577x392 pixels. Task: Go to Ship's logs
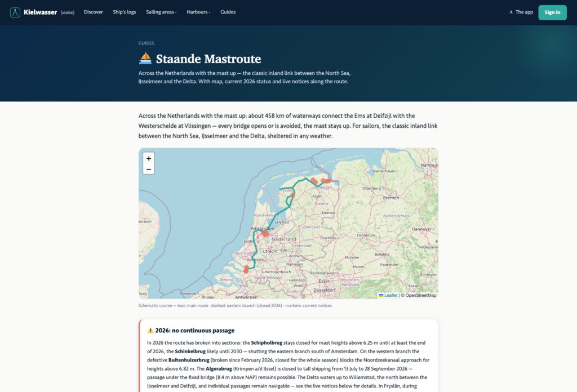point(125,12)
